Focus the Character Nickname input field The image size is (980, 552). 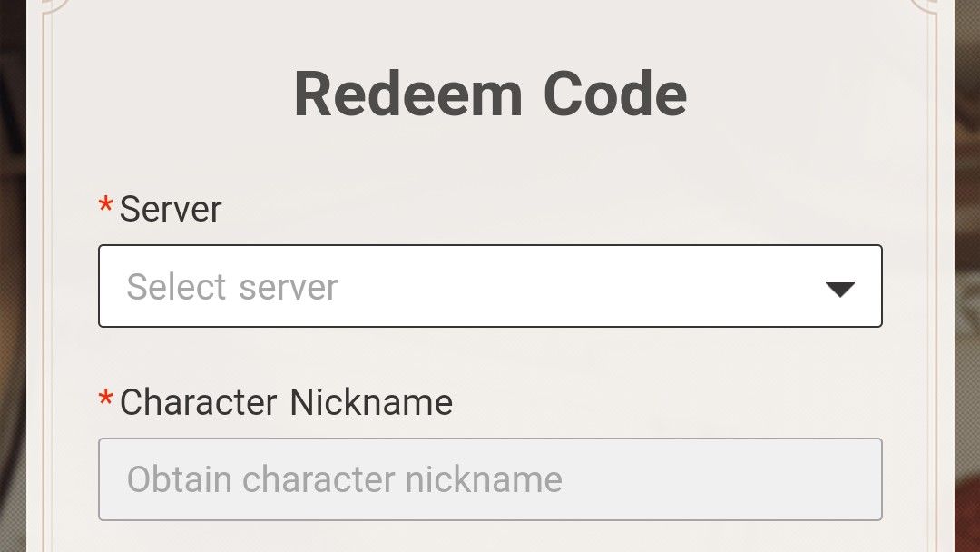pyautogui.click(x=490, y=479)
